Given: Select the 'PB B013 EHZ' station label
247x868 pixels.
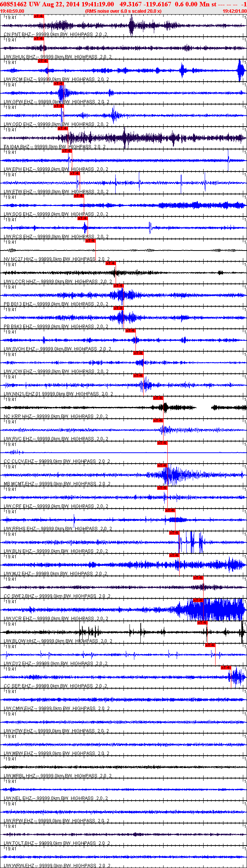Looking at the screenshot, I should 18,304.
